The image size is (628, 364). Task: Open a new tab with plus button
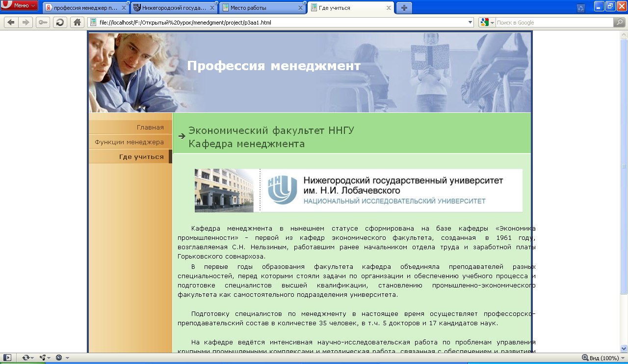[404, 8]
